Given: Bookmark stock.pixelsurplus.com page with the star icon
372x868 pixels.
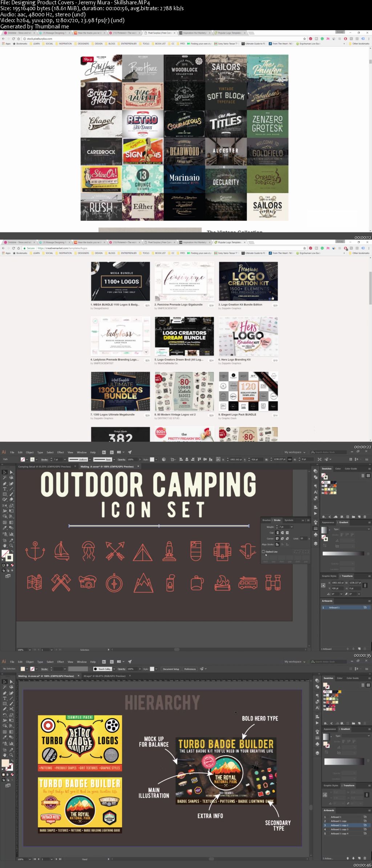Looking at the screenshot, I should tap(305, 39).
